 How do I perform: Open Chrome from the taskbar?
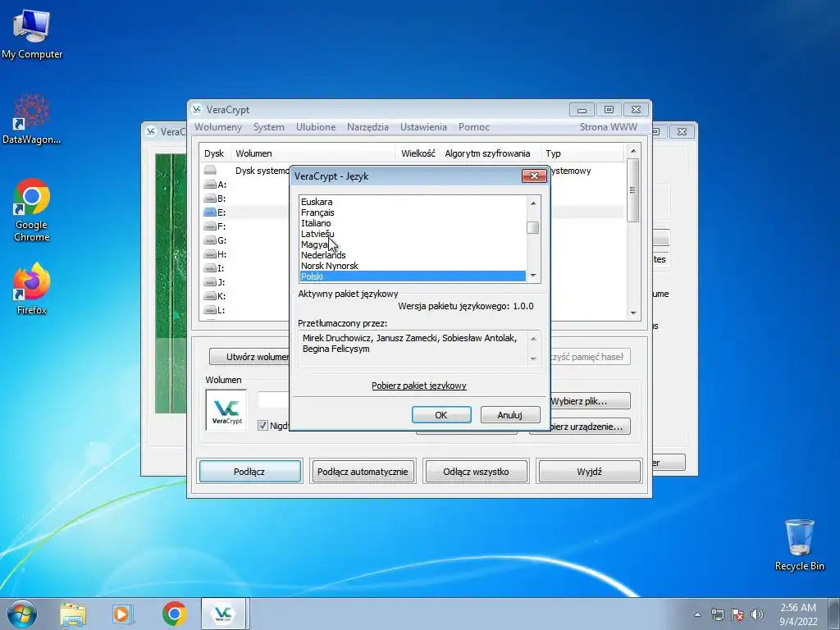[175, 614]
